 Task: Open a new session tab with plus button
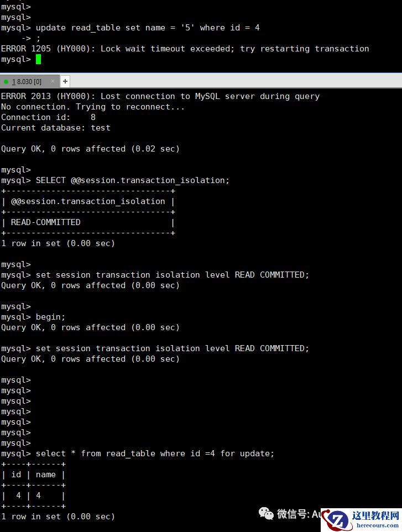pos(65,81)
